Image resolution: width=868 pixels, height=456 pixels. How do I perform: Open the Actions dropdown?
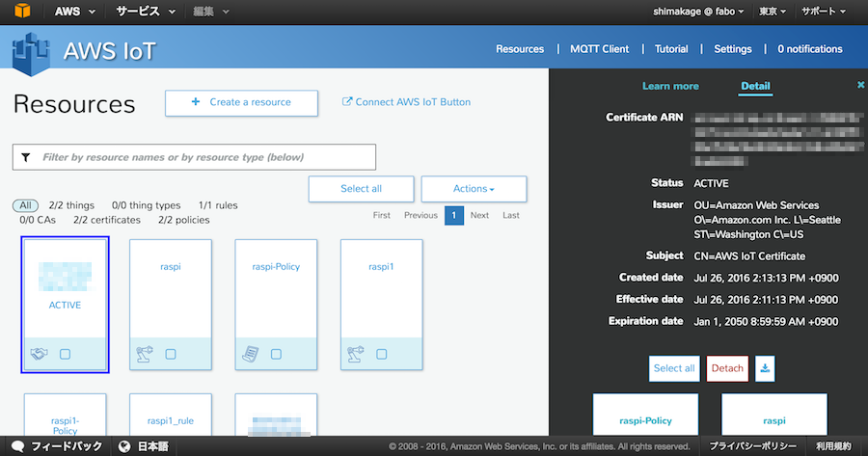tap(474, 189)
